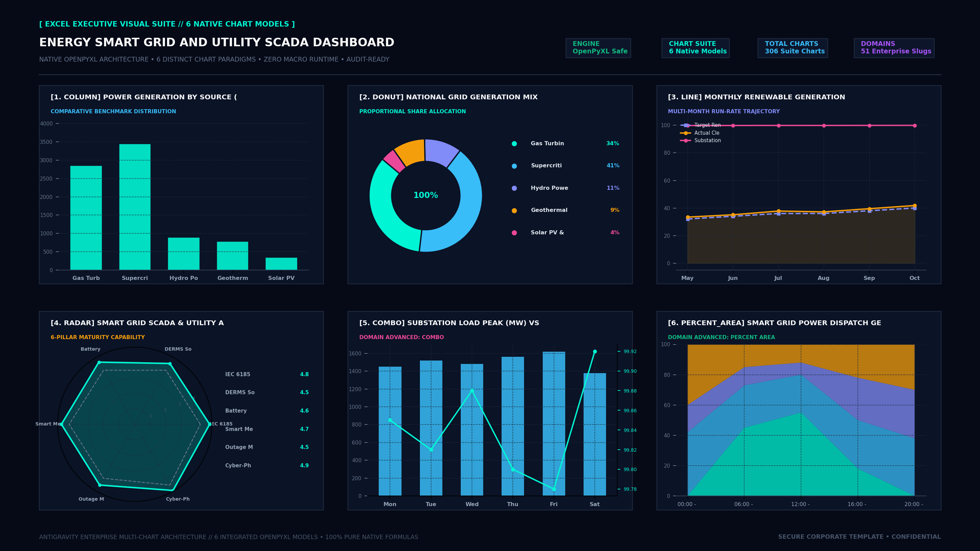This screenshot has width=980, height=551.
Task: Click the 34% value in donut legend
Action: [x=612, y=143]
